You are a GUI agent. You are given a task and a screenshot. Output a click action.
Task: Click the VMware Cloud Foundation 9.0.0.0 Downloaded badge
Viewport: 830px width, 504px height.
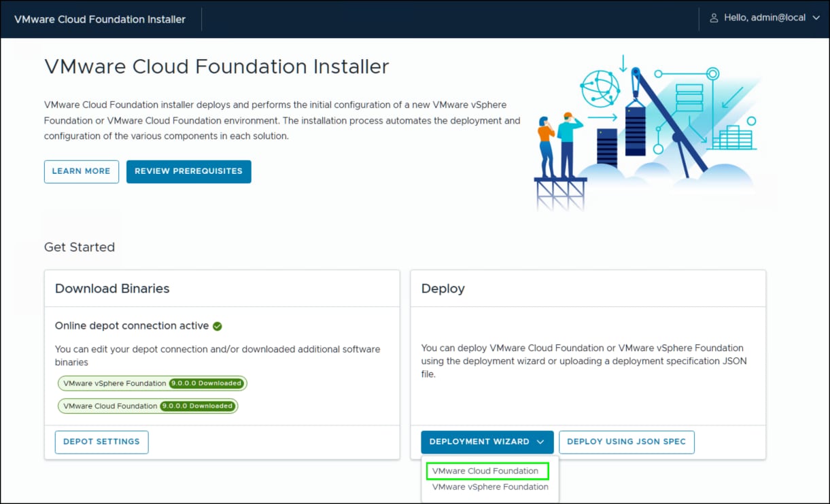(x=148, y=406)
